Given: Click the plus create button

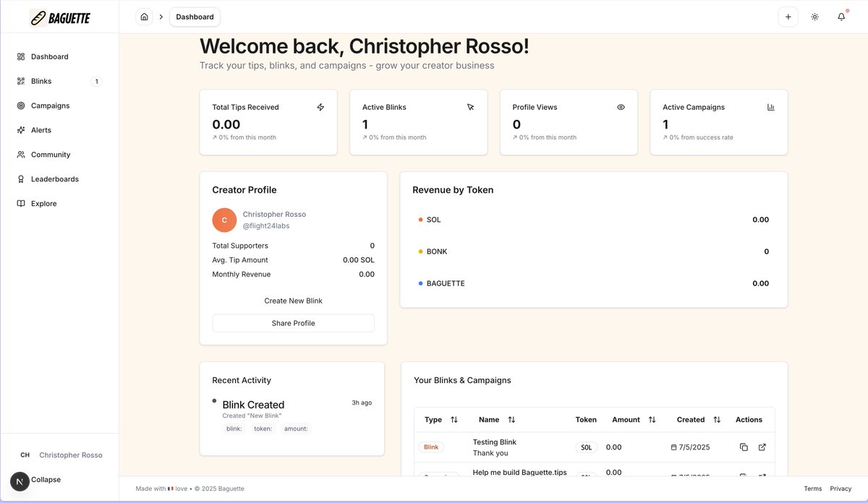Looking at the screenshot, I should (x=788, y=17).
